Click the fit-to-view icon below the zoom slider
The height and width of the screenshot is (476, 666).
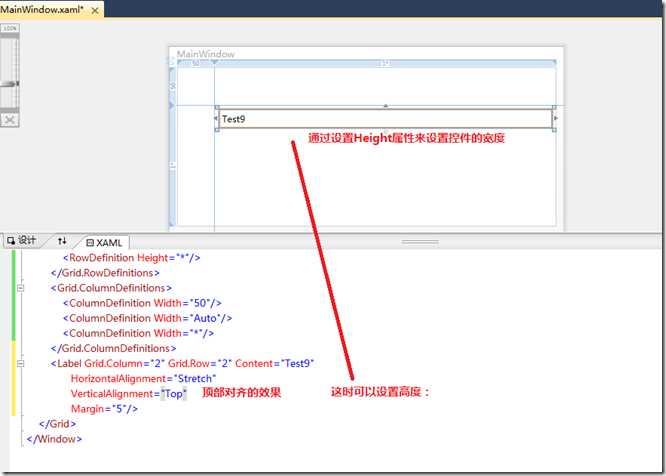pos(10,120)
